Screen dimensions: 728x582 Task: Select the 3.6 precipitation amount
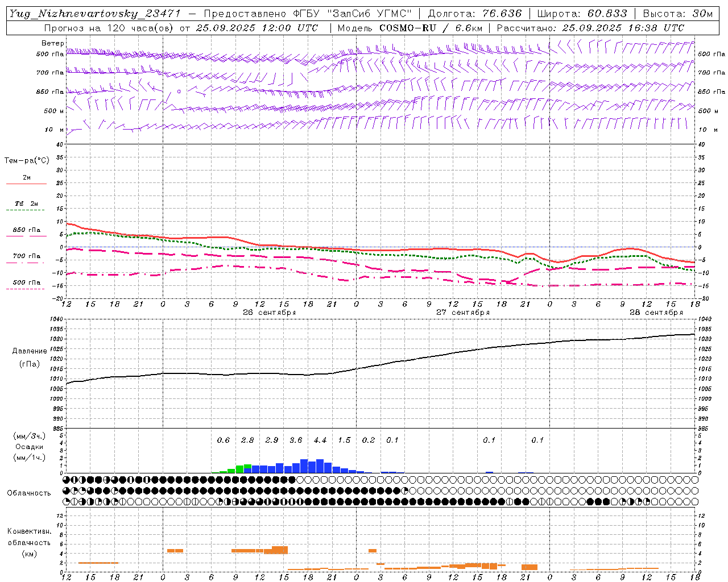coord(296,440)
